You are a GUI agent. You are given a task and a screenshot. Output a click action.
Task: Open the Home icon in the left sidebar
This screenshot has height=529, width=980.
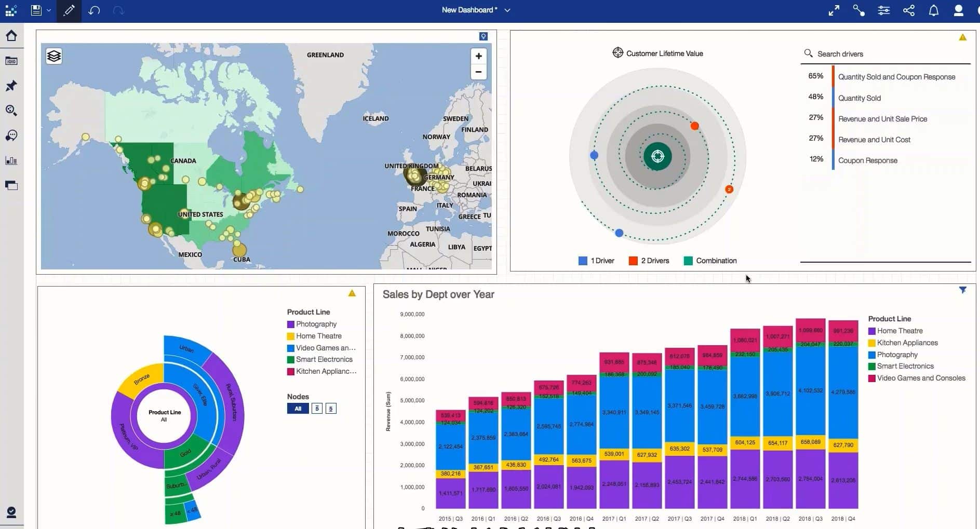click(x=11, y=35)
